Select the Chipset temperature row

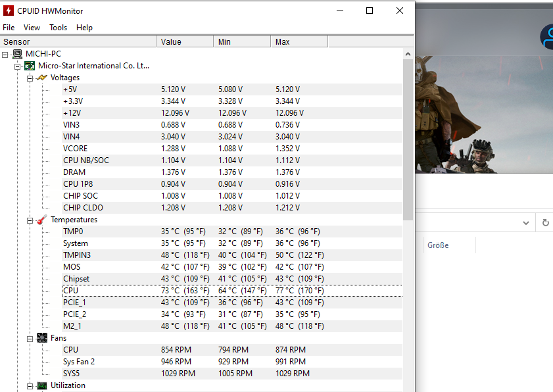232,279
